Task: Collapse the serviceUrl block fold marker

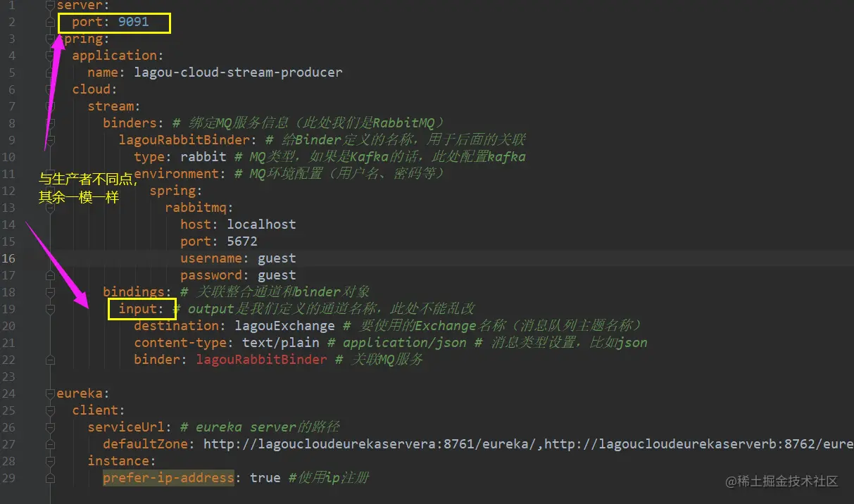Action: point(49,427)
